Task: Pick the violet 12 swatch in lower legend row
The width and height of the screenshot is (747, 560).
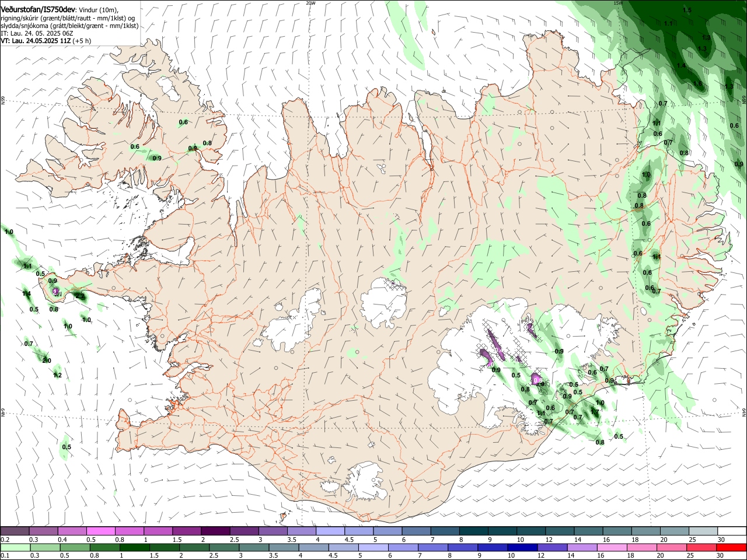Action: 551,548
